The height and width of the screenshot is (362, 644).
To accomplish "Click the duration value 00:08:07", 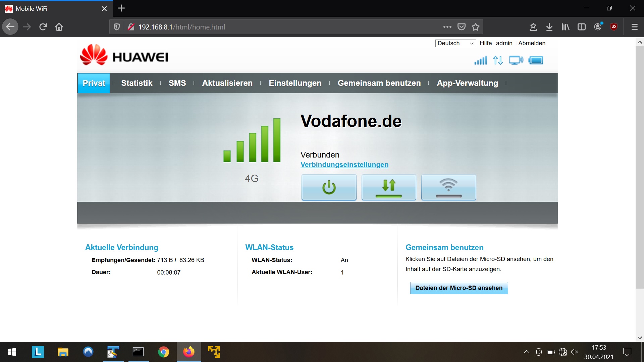I will 169,273.
